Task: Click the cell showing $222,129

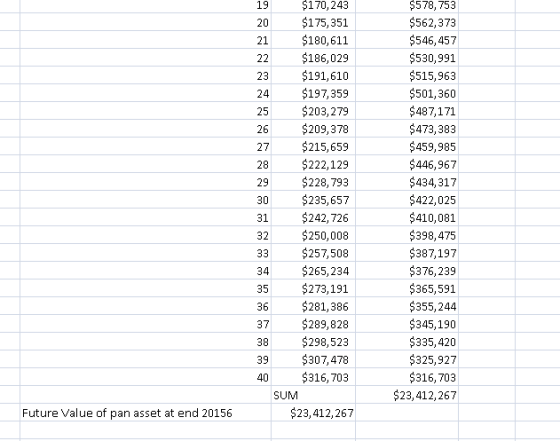Action: 314,164
